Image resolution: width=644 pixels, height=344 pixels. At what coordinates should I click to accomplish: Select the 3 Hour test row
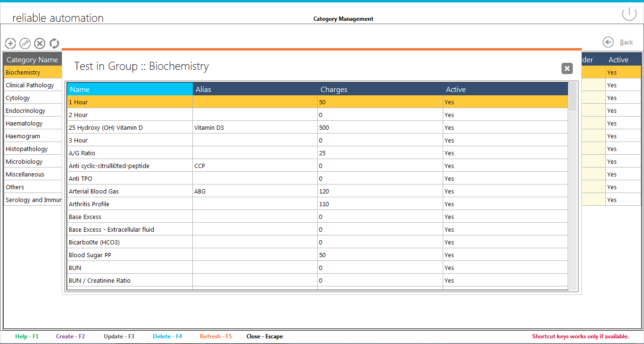[317, 140]
